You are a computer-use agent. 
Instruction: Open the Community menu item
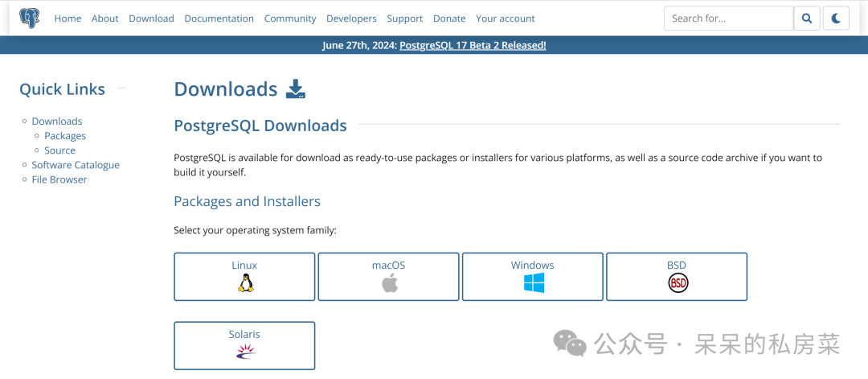tap(290, 19)
